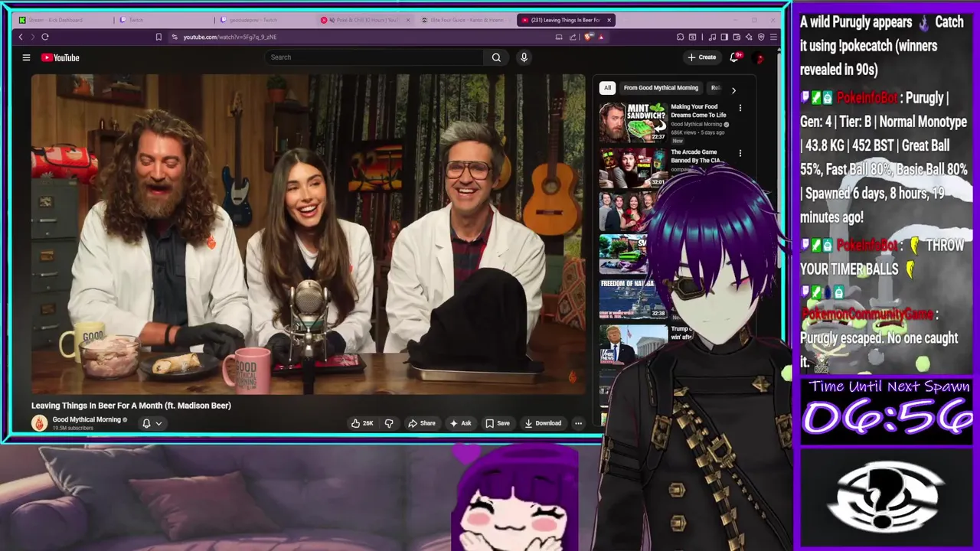
Task: Open the Freedom of Navigation video thumbnail
Action: (x=633, y=298)
